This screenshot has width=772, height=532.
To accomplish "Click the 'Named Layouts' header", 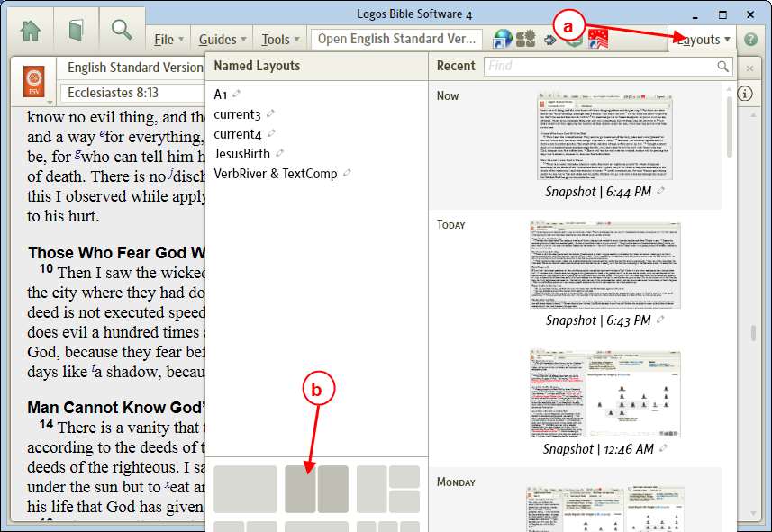I will (x=257, y=66).
